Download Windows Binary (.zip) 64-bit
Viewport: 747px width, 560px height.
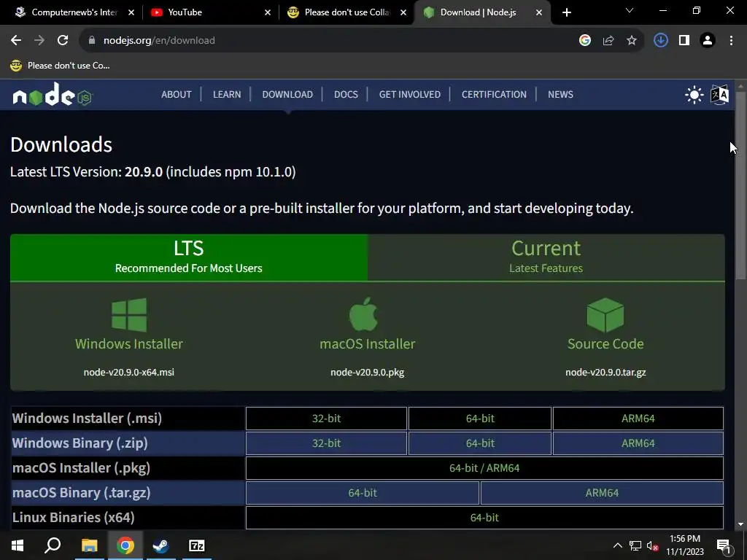point(480,443)
